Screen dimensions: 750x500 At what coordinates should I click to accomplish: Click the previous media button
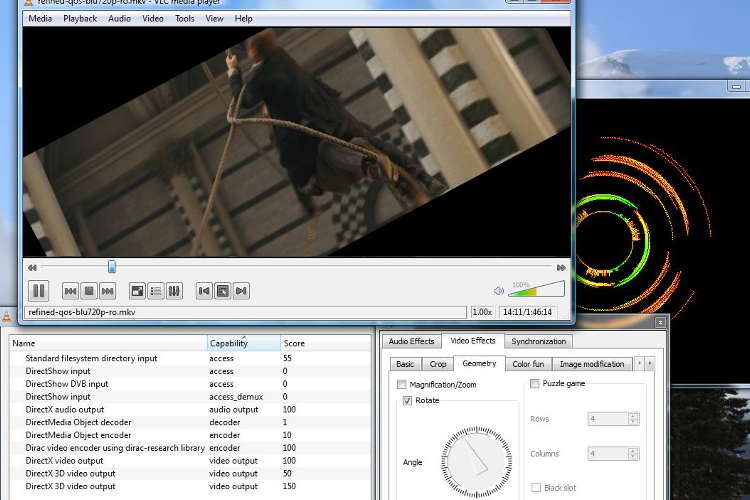70,291
